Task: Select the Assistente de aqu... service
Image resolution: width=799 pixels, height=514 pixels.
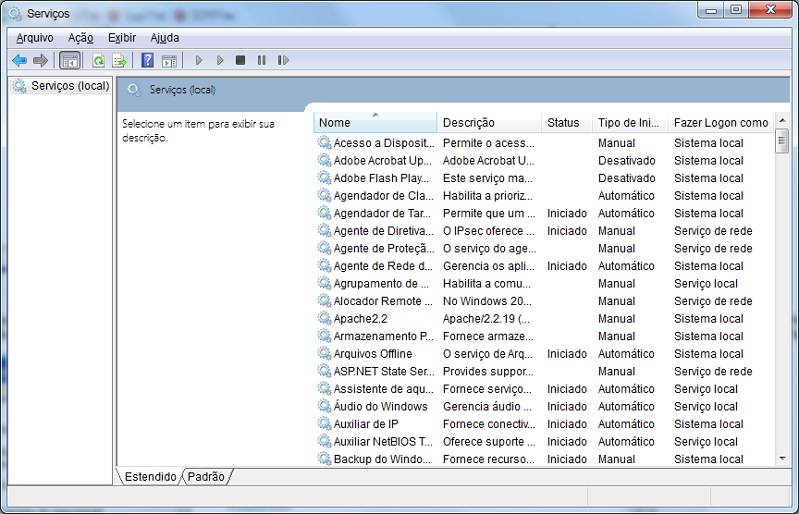Action: [x=543, y=389]
